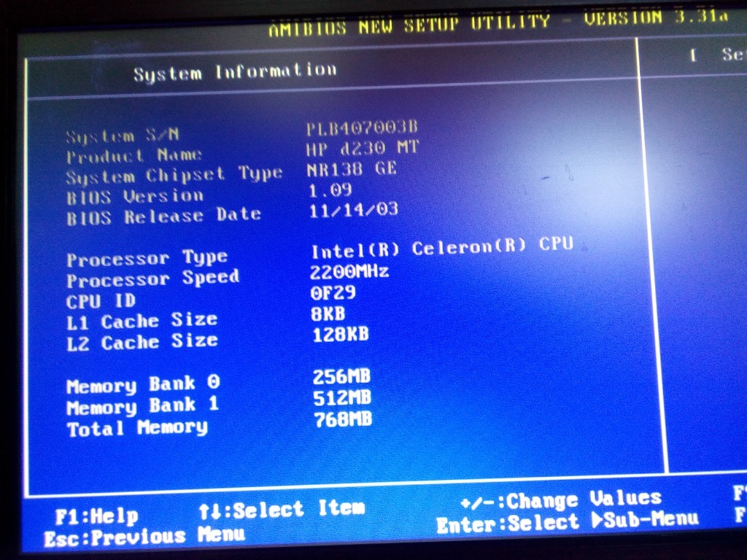Select the Memory Bank 0 label
This screenshot has width=747, height=560.
(143, 384)
